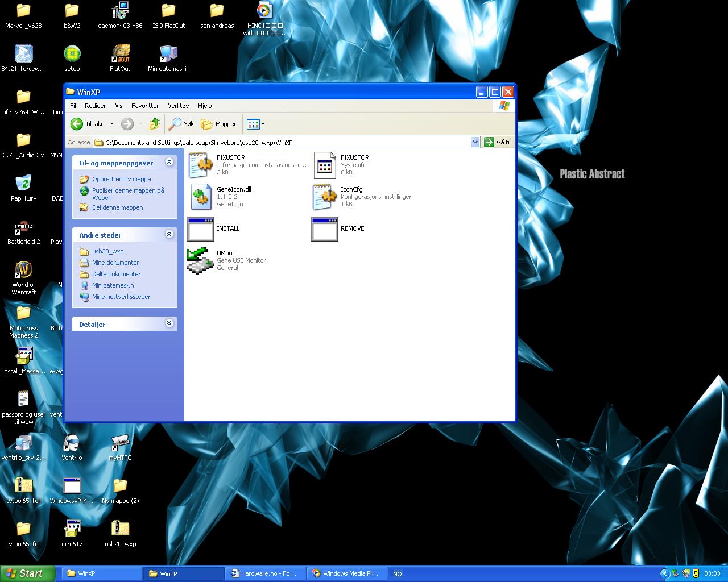Screen dimensions: 728x582
Task: Select the GeneIcon.dll file icon
Action: pyautogui.click(x=201, y=197)
